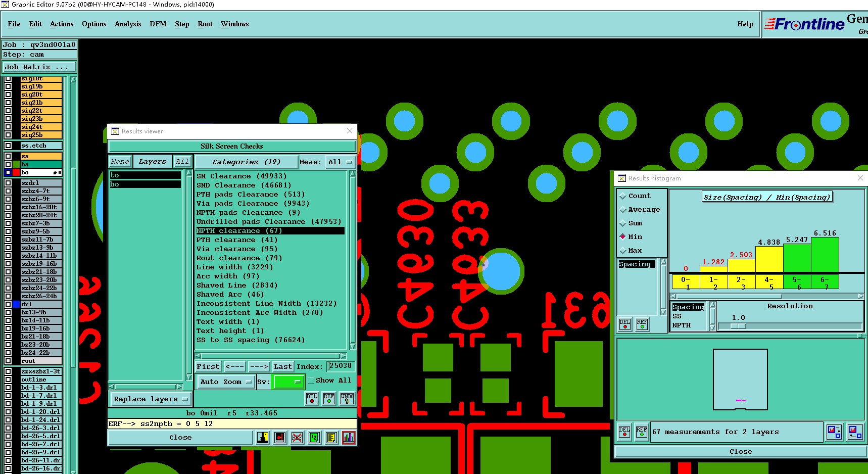Open the Auto Zoom dropdown
This screenshot has height=474, width=868.
click(225, 382)
